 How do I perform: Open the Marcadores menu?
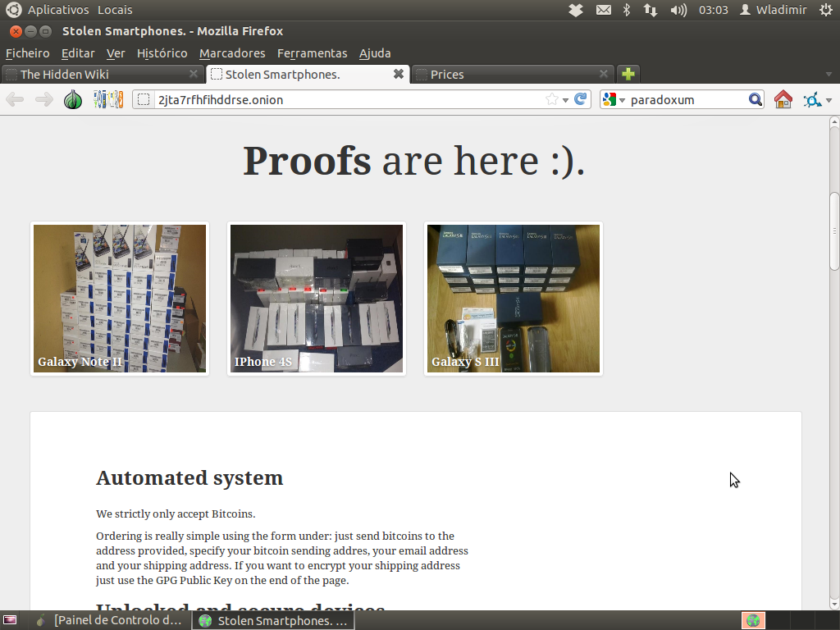click(232, 53)
